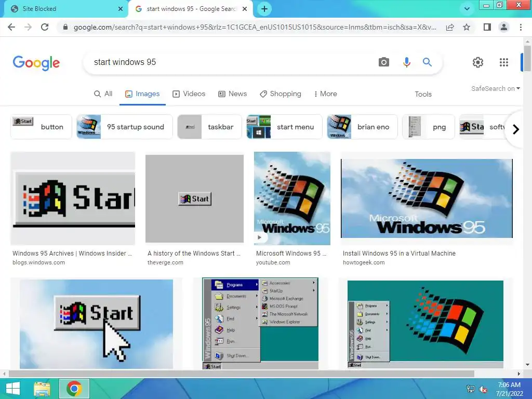Expand the tab search dropdown arrow

point(467,9)
